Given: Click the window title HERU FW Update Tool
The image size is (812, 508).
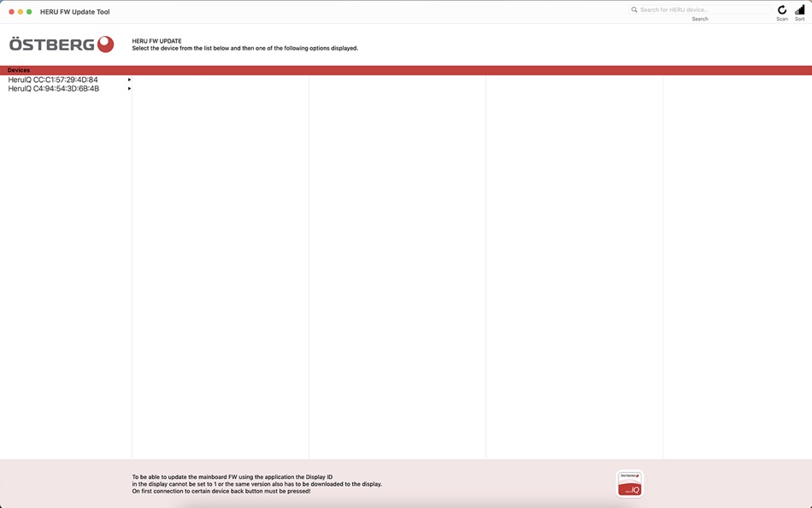Looking at the screenshot, I should pyautogui.click(x=74, y=12).
